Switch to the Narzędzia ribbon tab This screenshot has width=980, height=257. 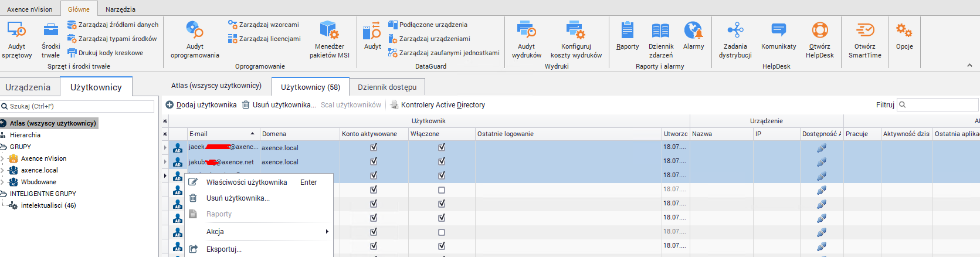coord(120,9)
